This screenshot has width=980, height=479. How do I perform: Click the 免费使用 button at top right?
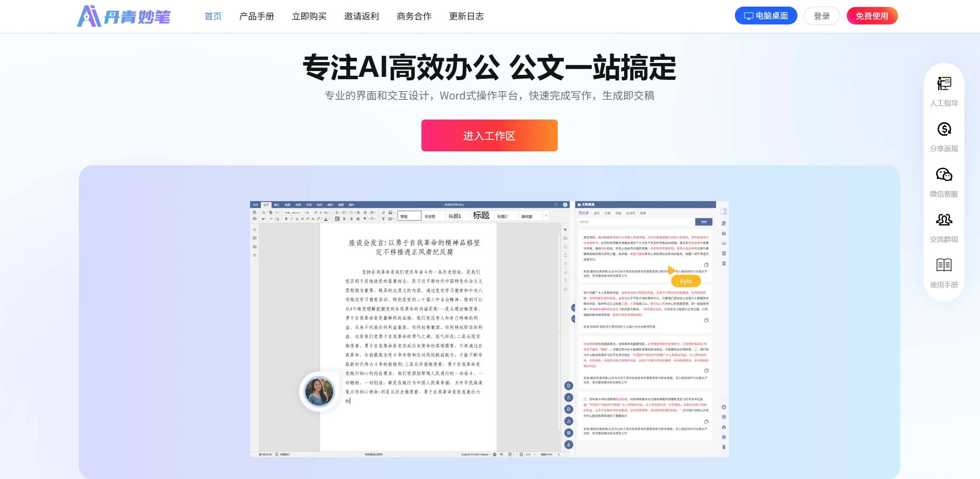tap(872, 16)
